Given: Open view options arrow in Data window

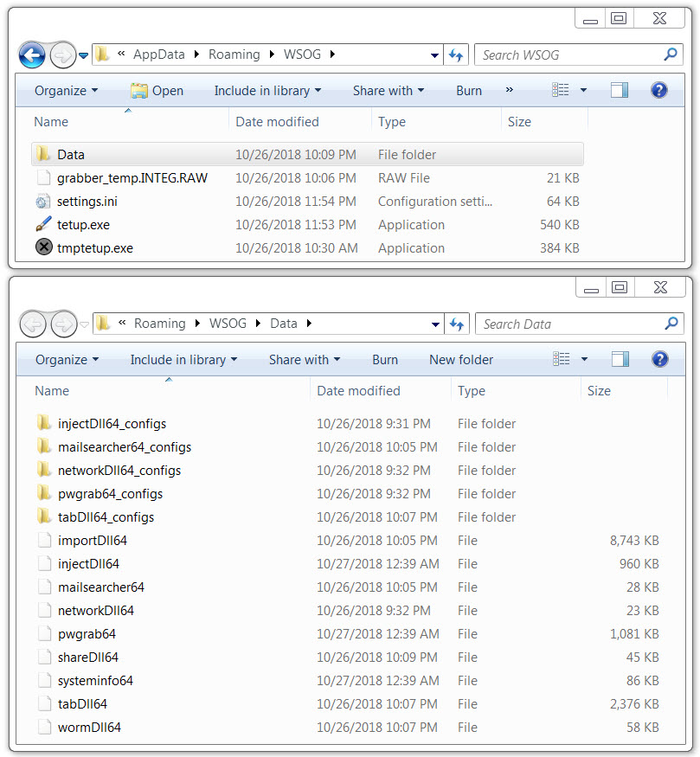Looking at the screenshot, I should [x=584, y=359].
